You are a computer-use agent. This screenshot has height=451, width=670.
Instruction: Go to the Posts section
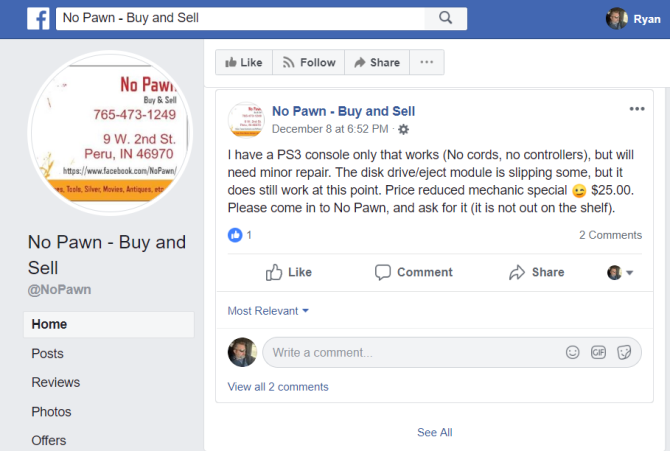(x=47, y=353)
